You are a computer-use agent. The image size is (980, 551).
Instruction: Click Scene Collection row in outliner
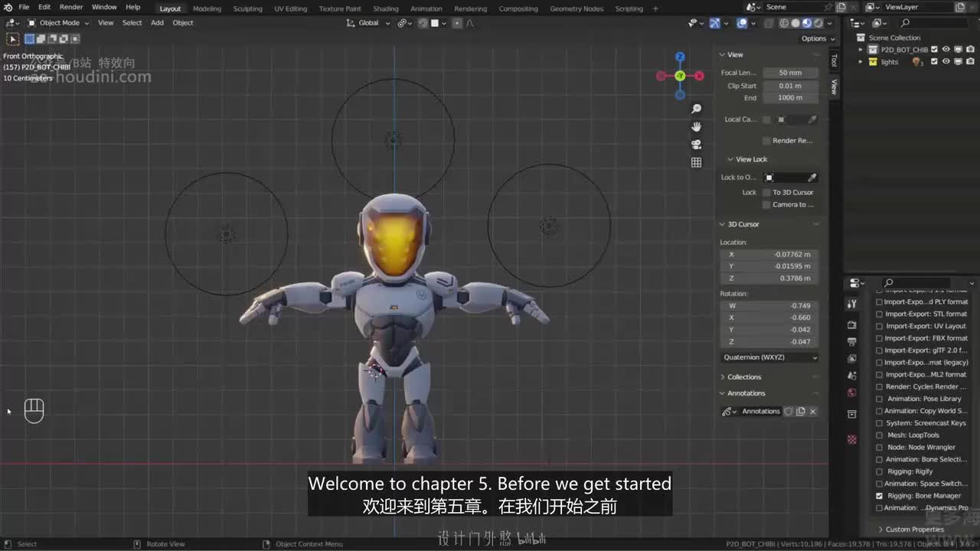point(894,37)
